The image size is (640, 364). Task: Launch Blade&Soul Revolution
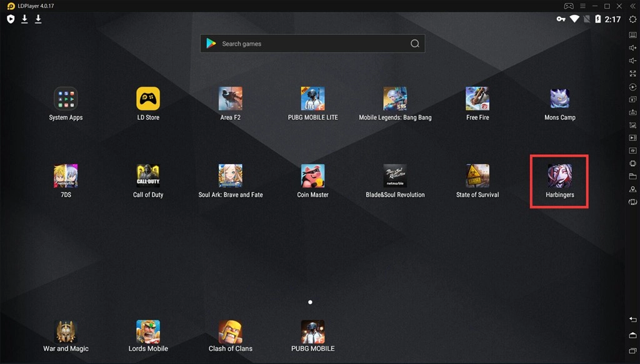[395, 176]
